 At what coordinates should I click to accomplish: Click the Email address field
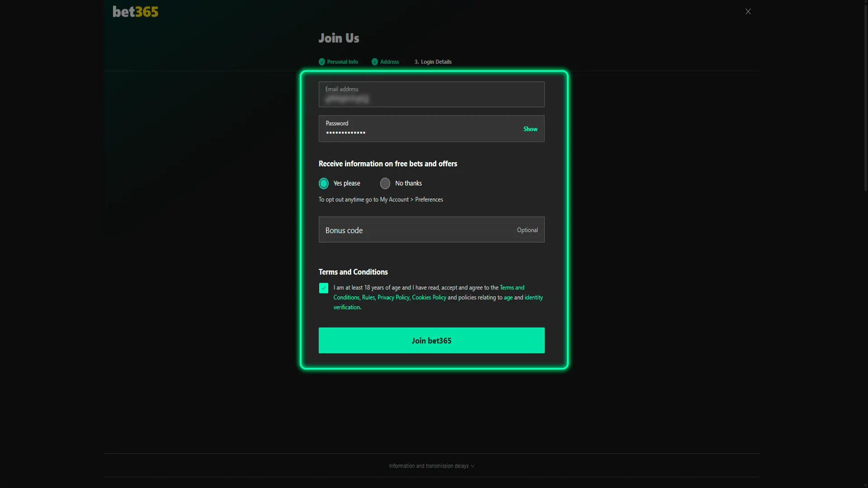coord(431,94)
